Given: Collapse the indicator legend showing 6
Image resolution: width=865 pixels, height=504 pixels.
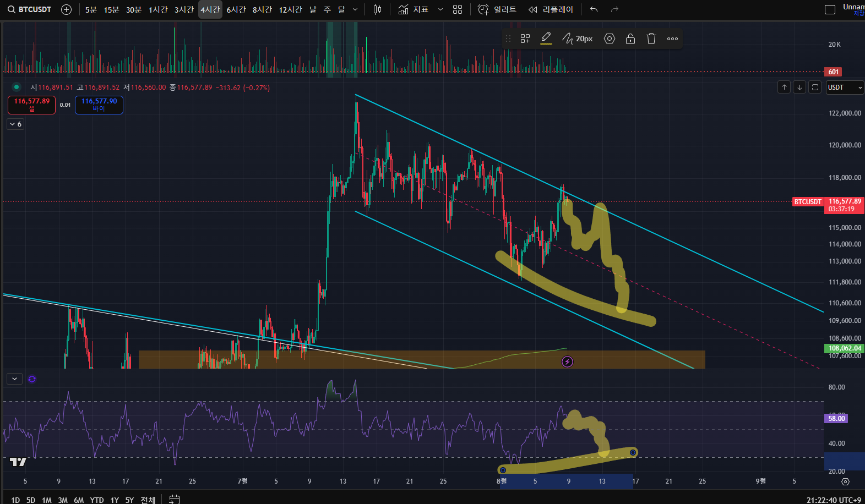Looking at the screenshot, I should [x=15, y=124].
